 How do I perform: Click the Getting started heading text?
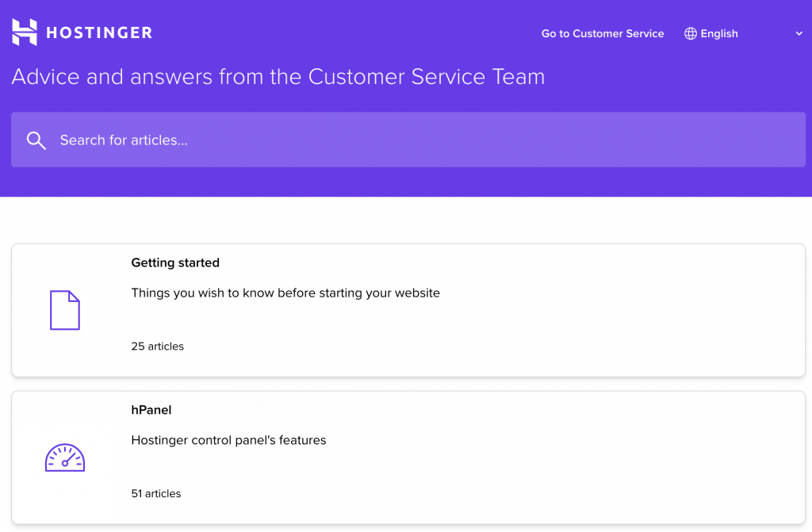(175, 262)
